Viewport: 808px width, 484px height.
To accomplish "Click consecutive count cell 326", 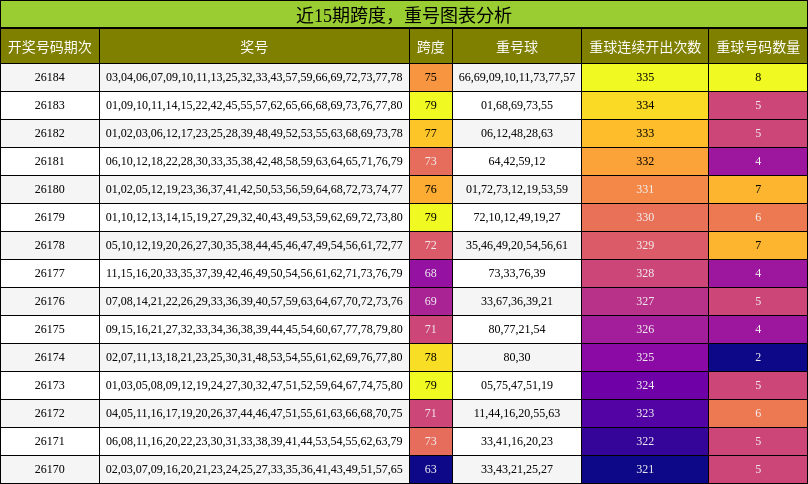I will [x=645, y=329].
